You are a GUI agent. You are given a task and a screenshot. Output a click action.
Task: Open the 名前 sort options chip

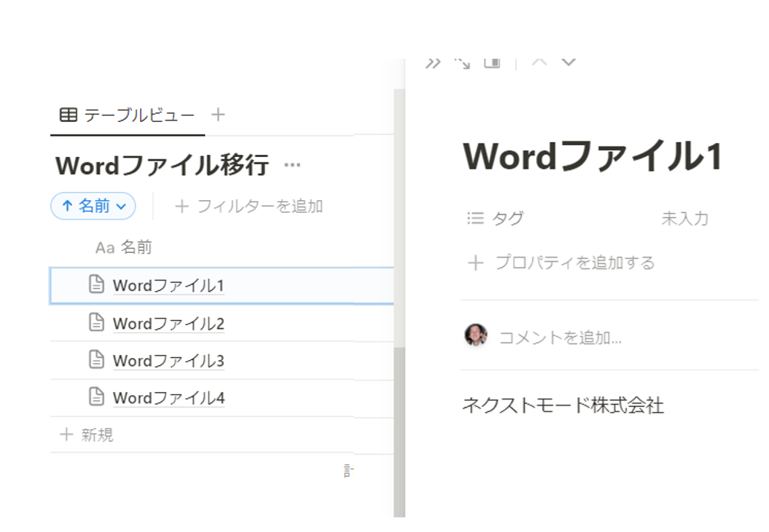pyautogui.click(x=88, y=207)
